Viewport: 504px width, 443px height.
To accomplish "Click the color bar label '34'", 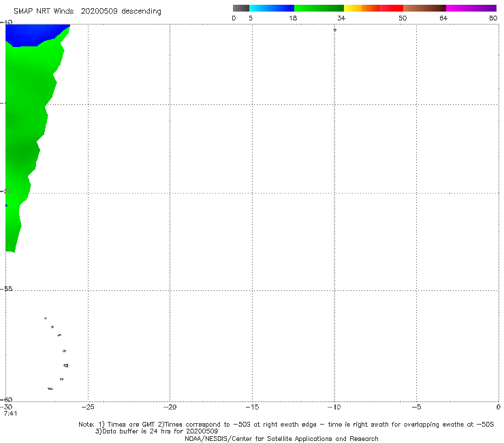I will 341,18.
